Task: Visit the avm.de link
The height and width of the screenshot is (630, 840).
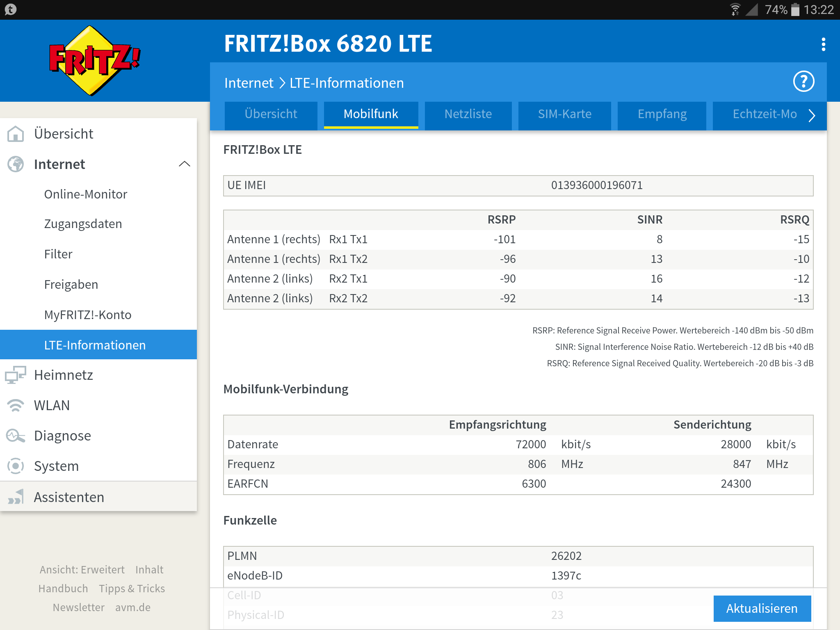Action: pos(133,607)
